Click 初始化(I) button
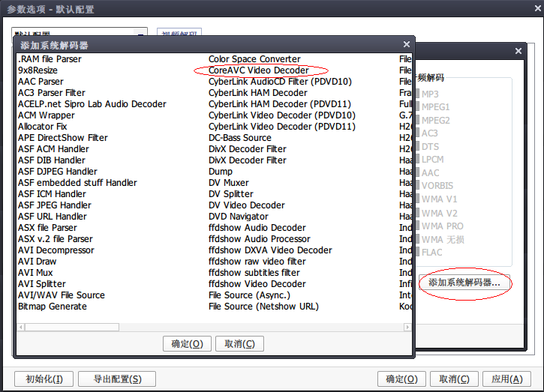This screenshot has width=544, height=392. pyautogui.click(x=44, y=379)
